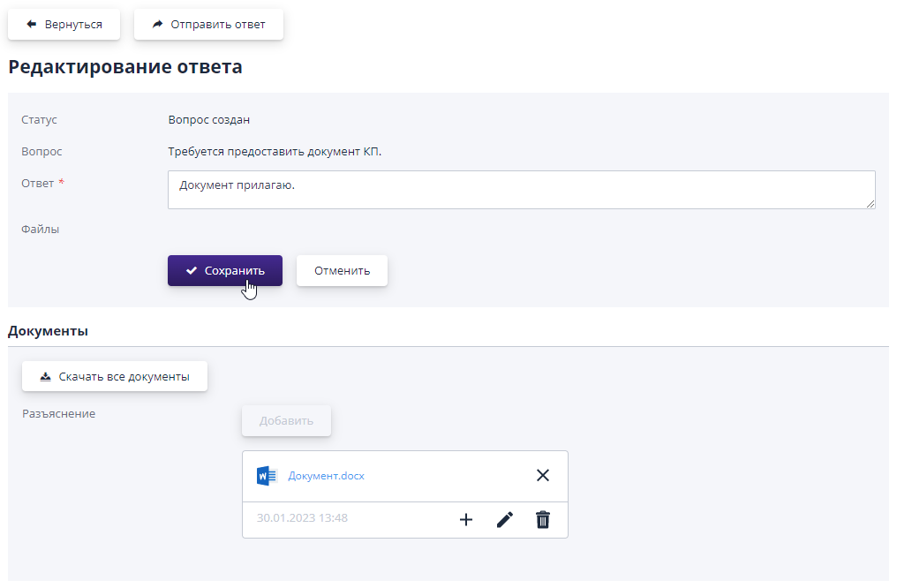Click the share arrow icon on Отправить ответ
The width and height of the screenshot is (897, 588).
(x=157, y=25)
